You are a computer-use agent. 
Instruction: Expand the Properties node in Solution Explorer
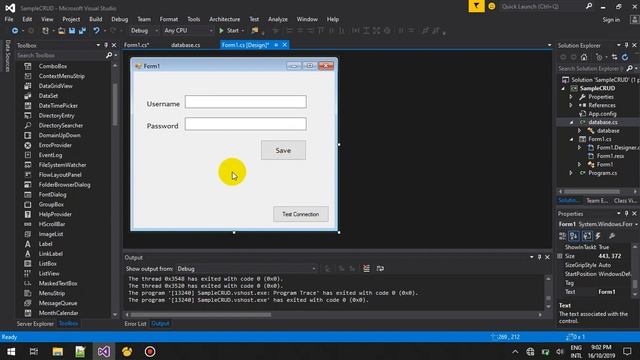(x=571, y=97)
